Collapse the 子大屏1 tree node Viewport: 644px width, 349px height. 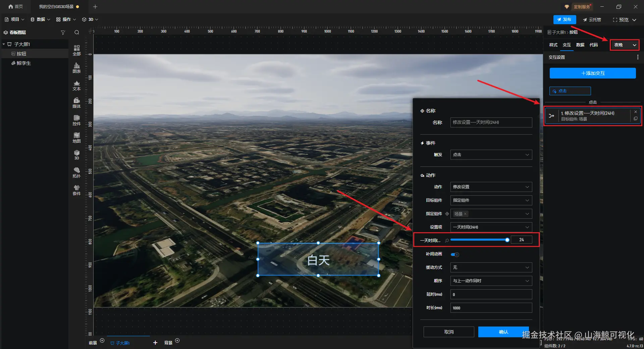click(x=4, y=44)
